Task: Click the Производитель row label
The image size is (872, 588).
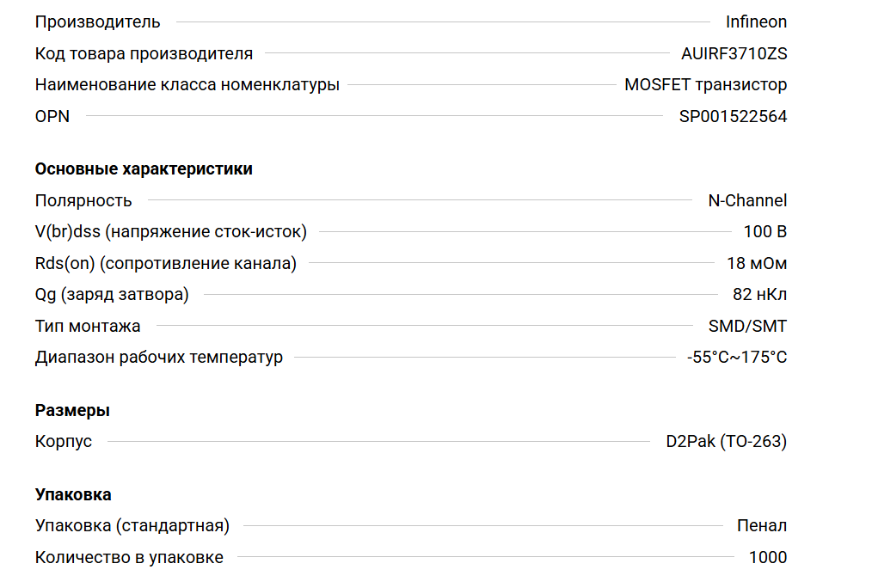Action: (x=97, y=22)
